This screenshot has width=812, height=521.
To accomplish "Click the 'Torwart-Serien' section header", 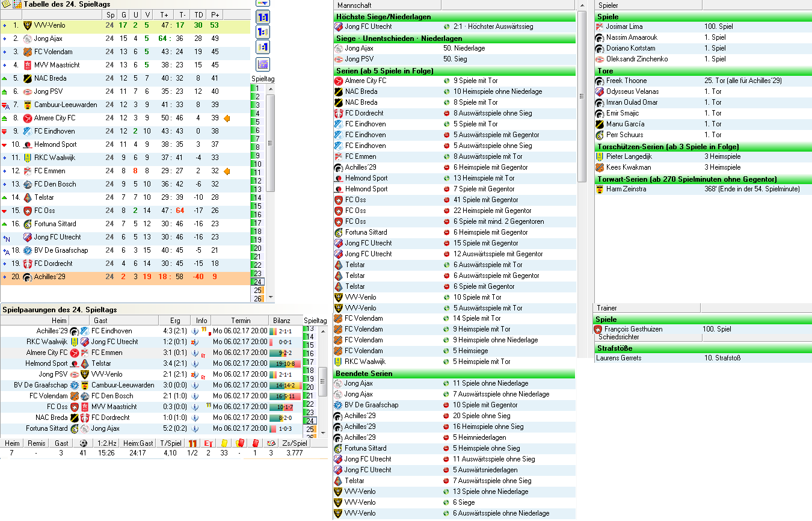I will pyautogui.click(x=703, y=179).
